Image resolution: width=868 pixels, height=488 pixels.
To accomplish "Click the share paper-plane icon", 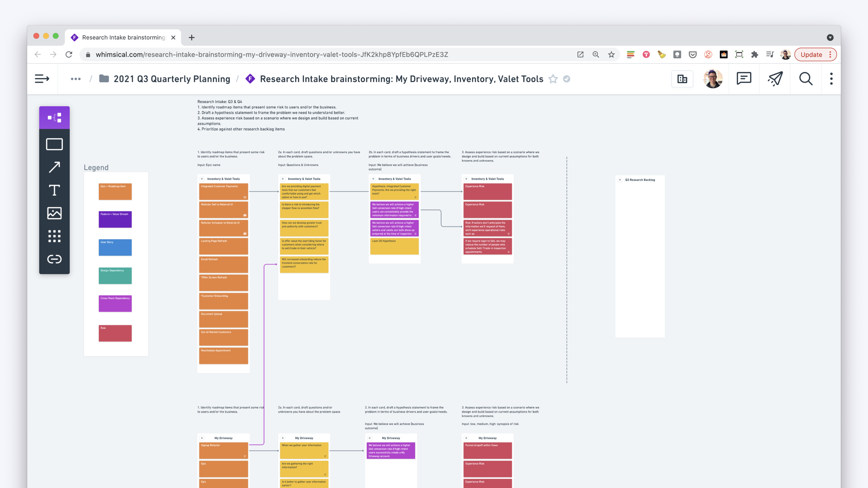I will [775, 79].
